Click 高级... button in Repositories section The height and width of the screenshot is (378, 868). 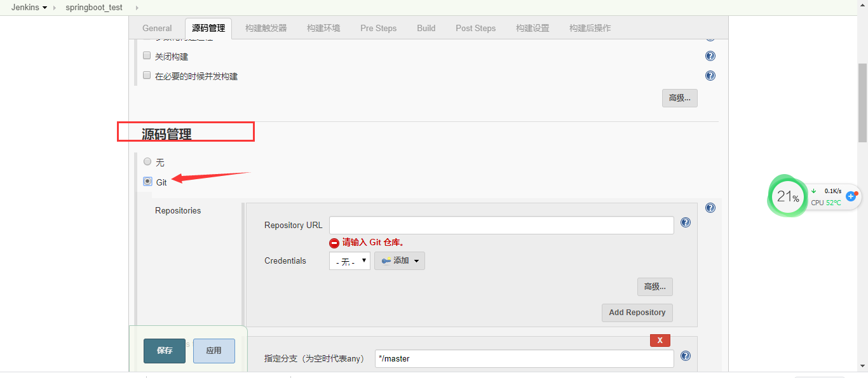coord(655,287)
